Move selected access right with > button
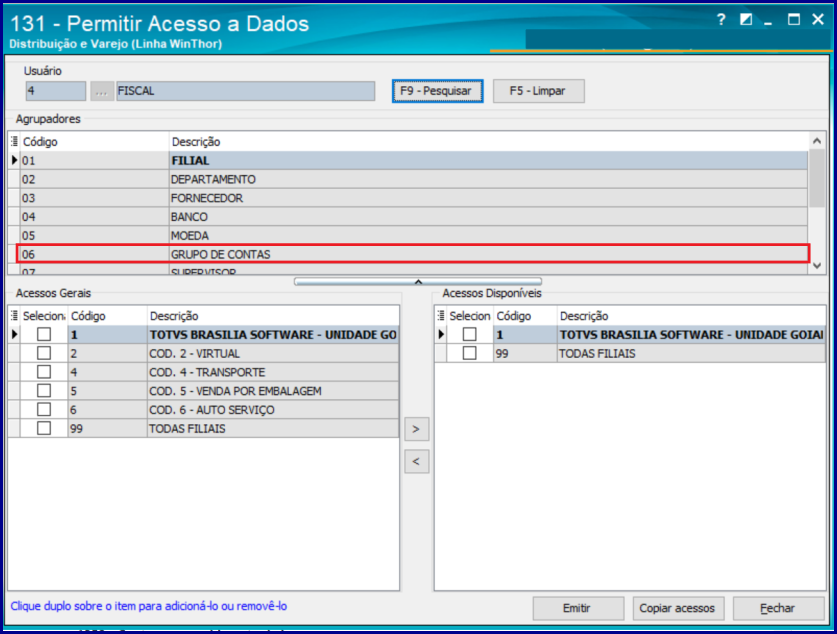This screenshot has width=837, height=634. click(416, 429)
